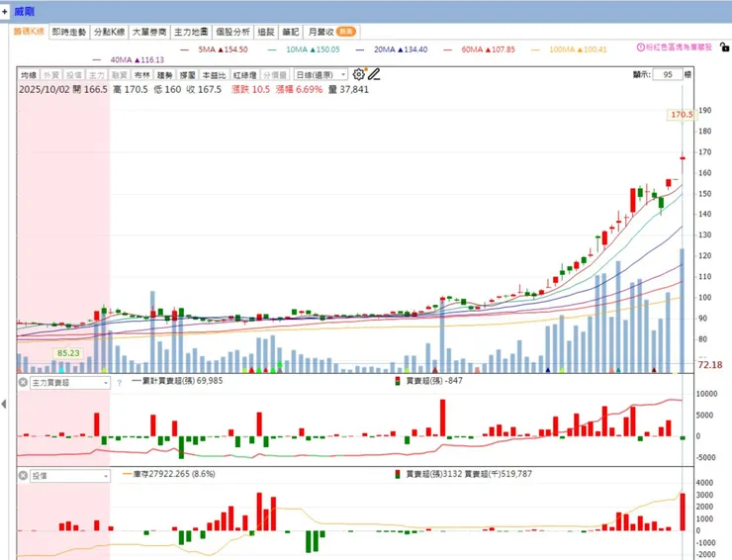Click the pink 粉紅色區塊 note link

[679, 47]
